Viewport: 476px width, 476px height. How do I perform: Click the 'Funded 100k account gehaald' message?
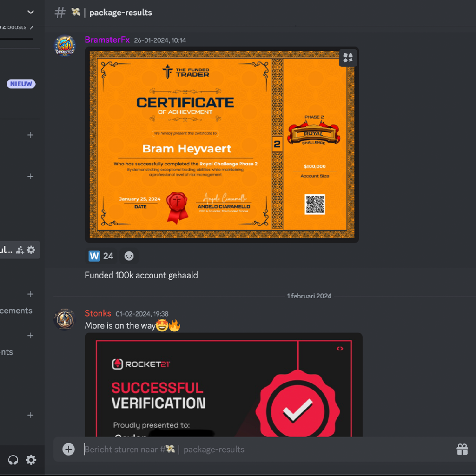(141, 275)
